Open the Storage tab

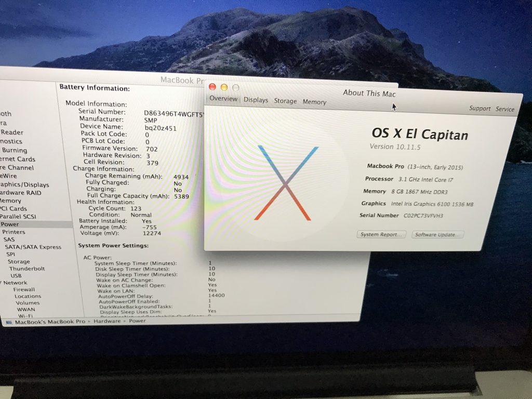pyautogui.click(x=285, y=101)
